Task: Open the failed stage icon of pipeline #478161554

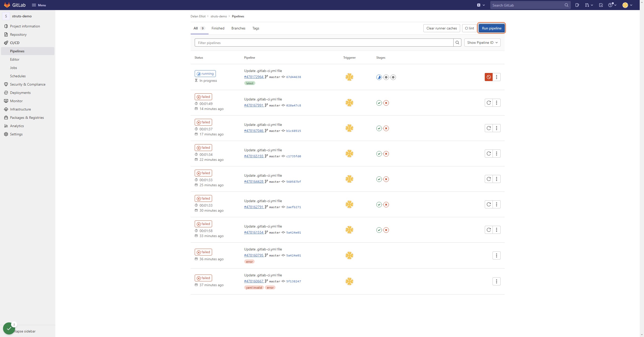Action: [x=386, y=230]
